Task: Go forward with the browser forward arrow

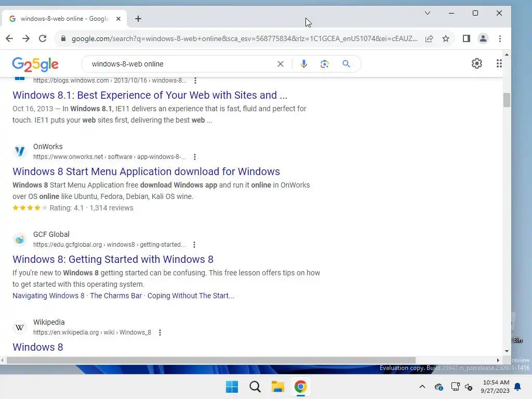Action: click(x=26, y=38)
